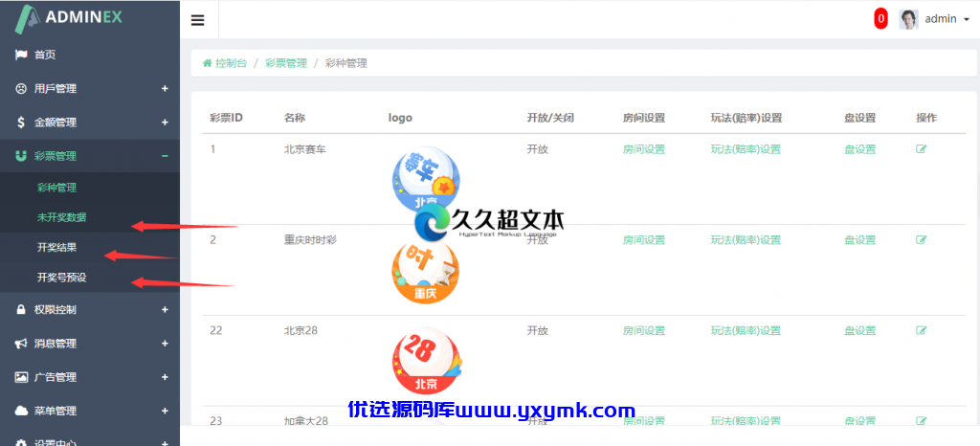Collapse 彩票管理 with its minus sign

[x=165, y=156]
